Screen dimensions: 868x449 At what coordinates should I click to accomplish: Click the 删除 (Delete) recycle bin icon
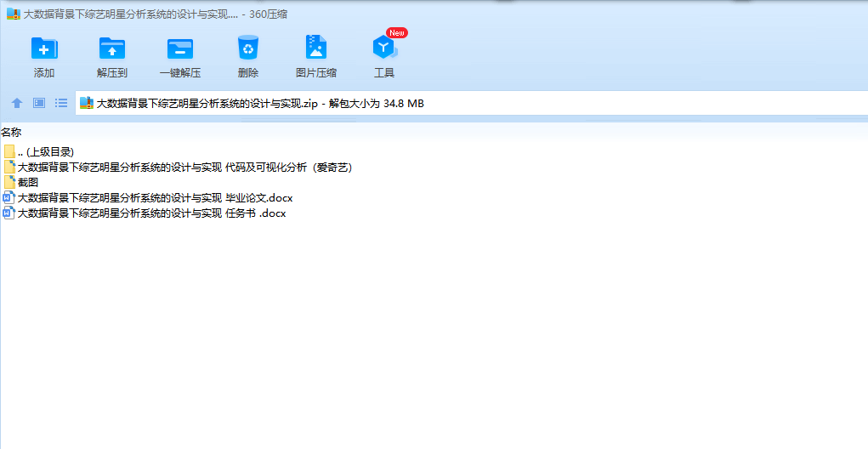pos(248,48)
